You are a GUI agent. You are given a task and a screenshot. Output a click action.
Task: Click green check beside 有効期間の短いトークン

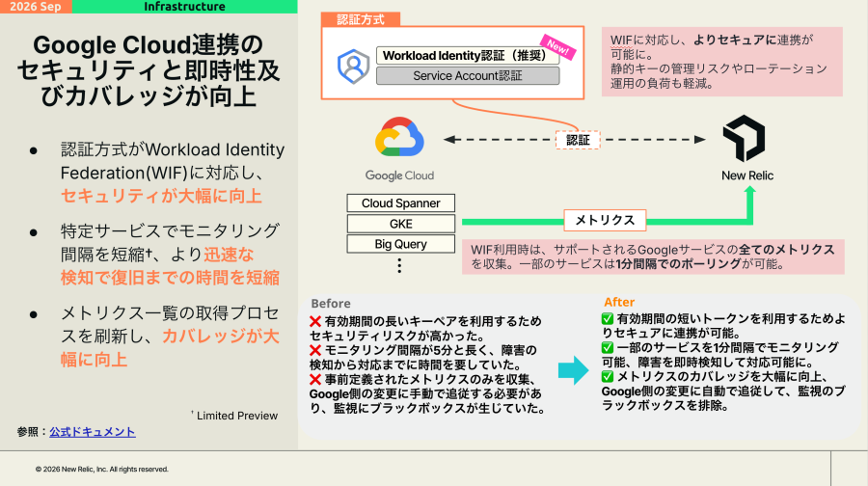[608, 319]
